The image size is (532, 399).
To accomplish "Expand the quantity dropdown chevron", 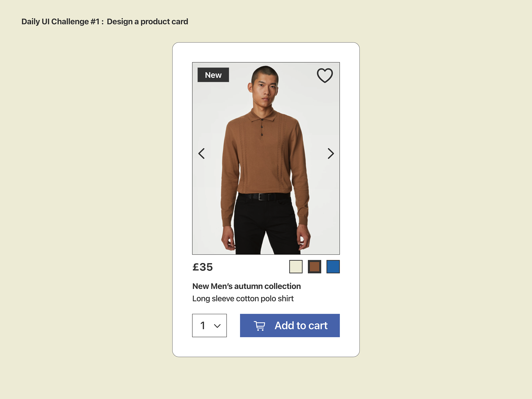I will click(217, 326).
